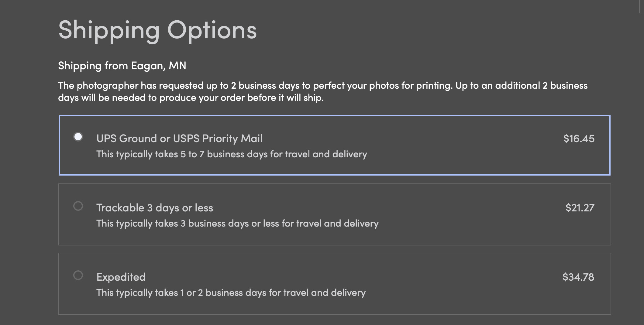Click the photographer processing time notice paragraph
The image size is (644, 325).
tap(322, 91)
